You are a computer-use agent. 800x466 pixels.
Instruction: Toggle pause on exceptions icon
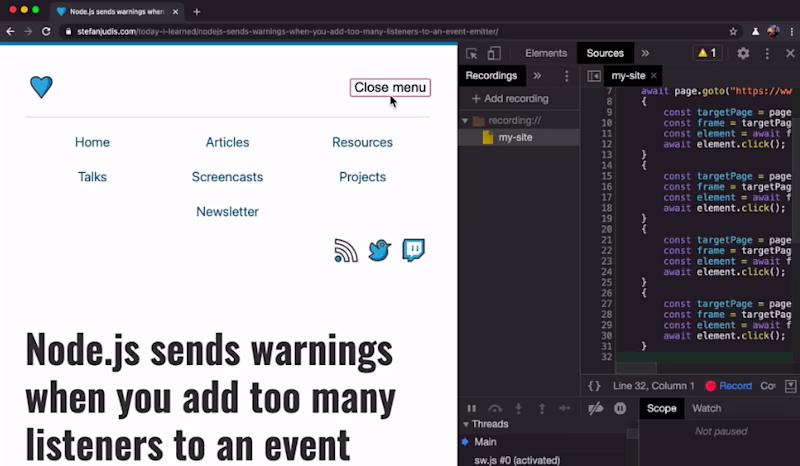[x=620, y=408]
